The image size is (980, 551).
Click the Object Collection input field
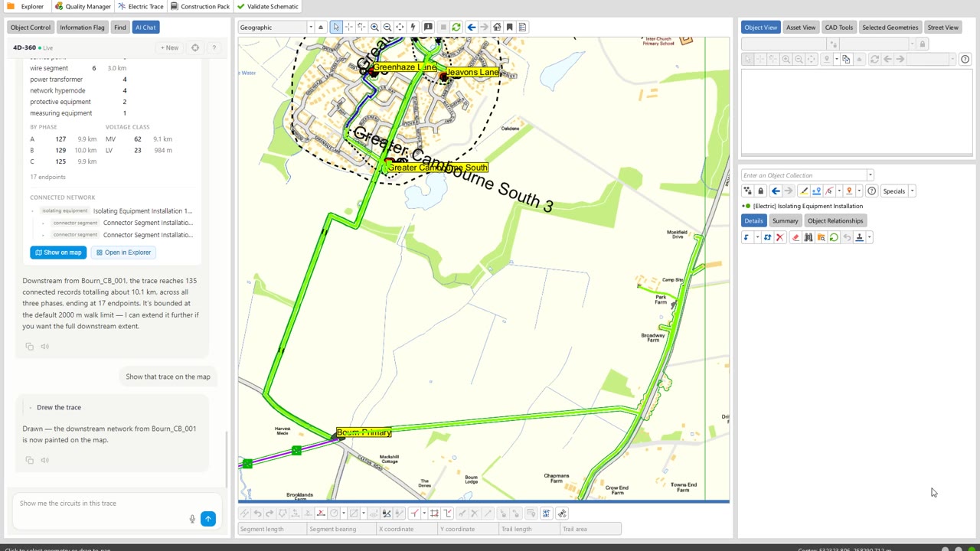(x=804, y=175)
